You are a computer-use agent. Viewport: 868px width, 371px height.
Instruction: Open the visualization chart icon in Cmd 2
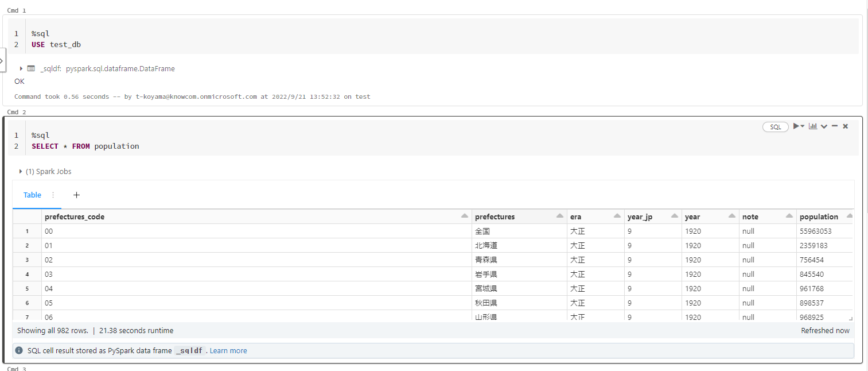(x=813, y=126)
